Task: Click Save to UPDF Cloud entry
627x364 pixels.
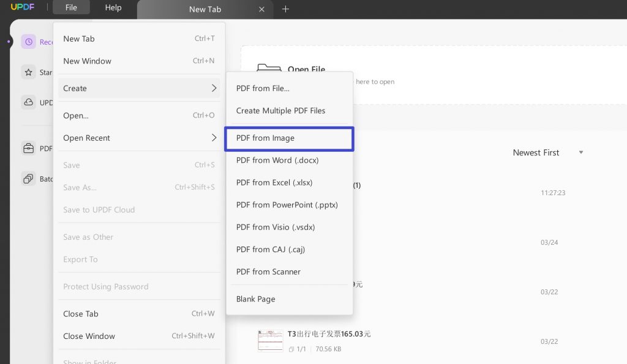Action: (x=139, y=210)
